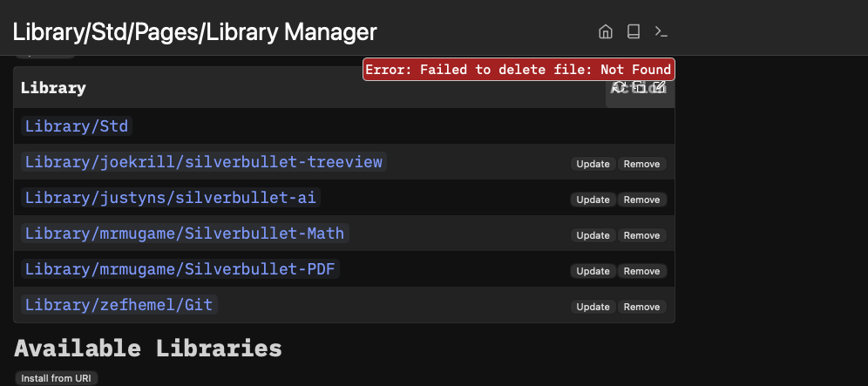
Task: Click the edit widget pencil icon
Action: pos(659,87)
